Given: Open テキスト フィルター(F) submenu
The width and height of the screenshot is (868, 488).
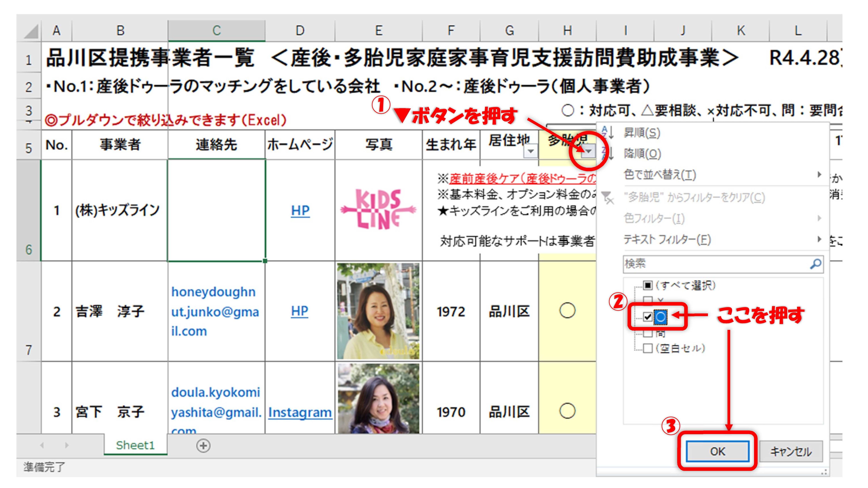Looking at the screenshot, I should point(667,240).
